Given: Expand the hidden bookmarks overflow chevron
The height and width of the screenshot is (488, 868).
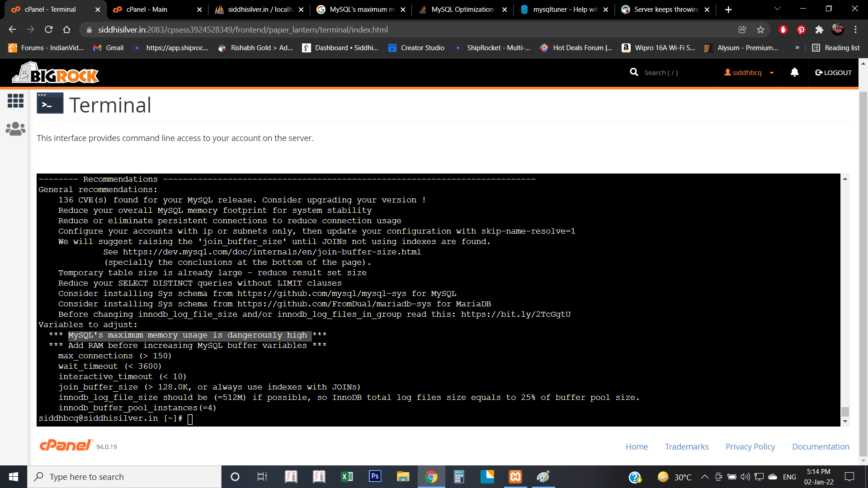Looking at the screenshot, I should coord(797,48).
